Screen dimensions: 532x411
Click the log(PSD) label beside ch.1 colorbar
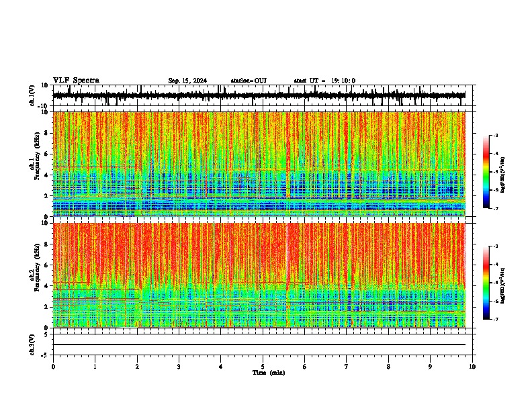[503, 175]
